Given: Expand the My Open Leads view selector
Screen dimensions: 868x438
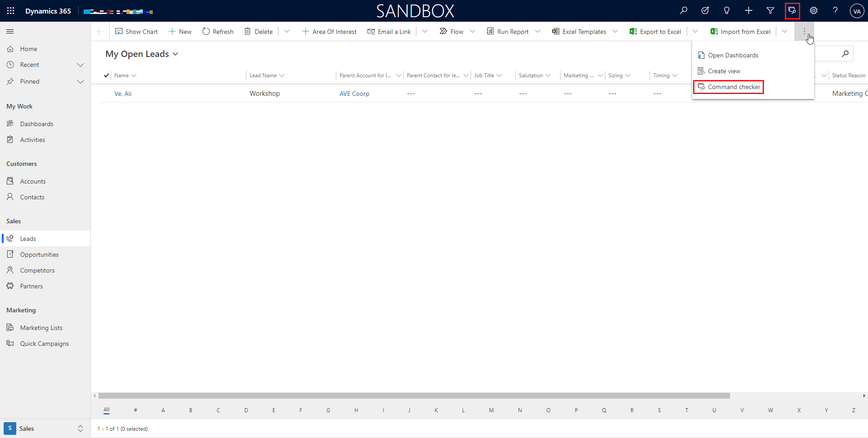Looking at the screenshot, I should click(x=175, y=54).
